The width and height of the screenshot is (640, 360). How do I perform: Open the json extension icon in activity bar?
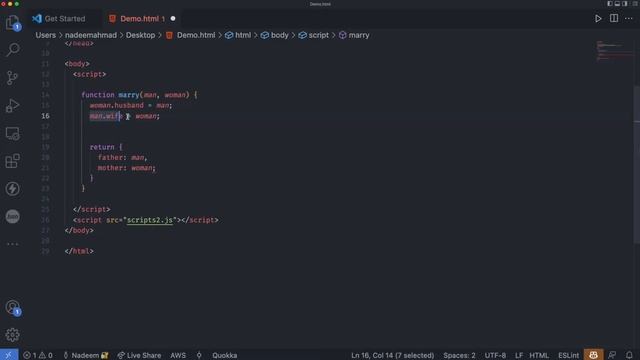coord(12,216)
